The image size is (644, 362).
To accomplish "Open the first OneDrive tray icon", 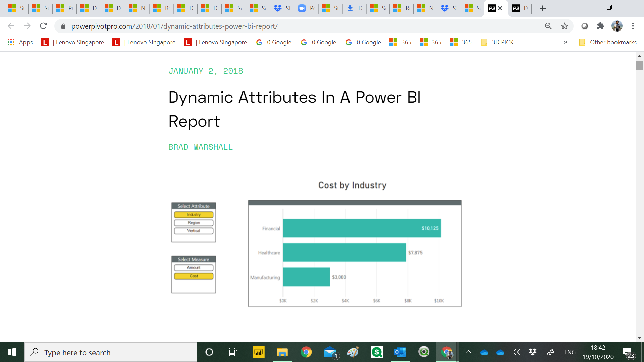I will pos(484,352).
